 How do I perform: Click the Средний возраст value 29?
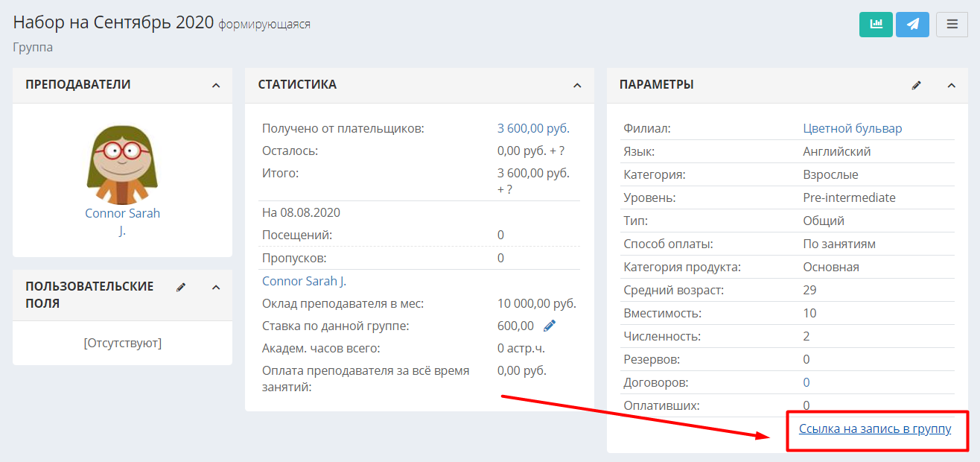(810, 290)
